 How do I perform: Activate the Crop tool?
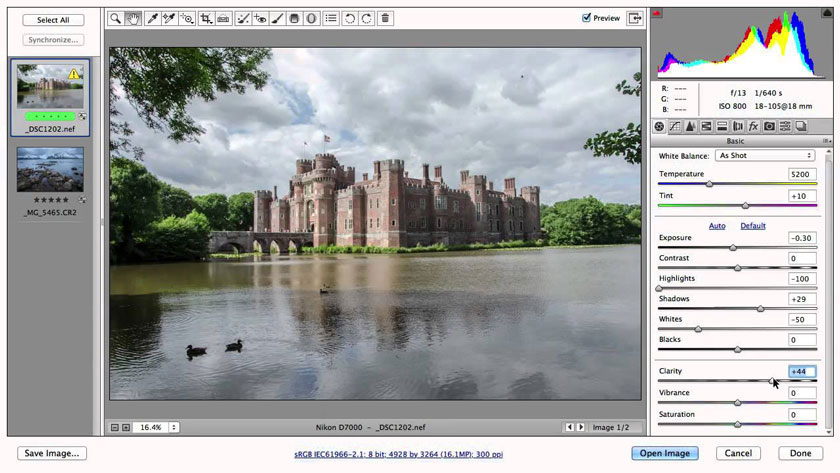point(205,18)
